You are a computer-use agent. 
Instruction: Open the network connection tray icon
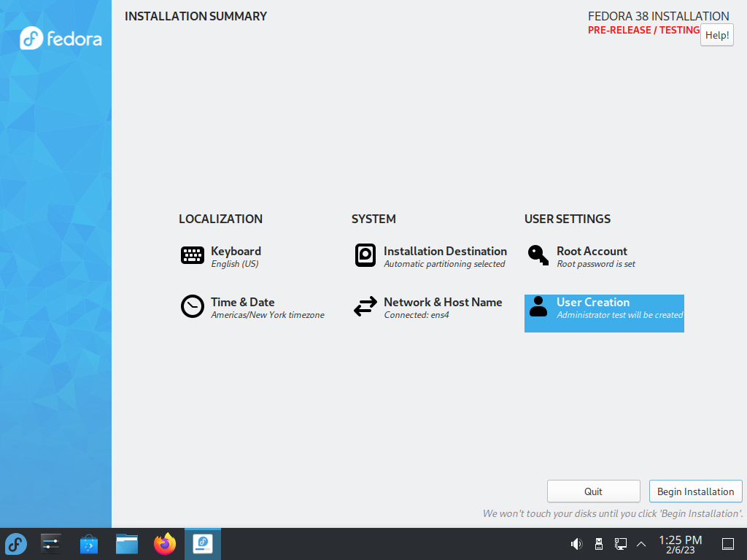pyautogui.click(x=620, y=544)
